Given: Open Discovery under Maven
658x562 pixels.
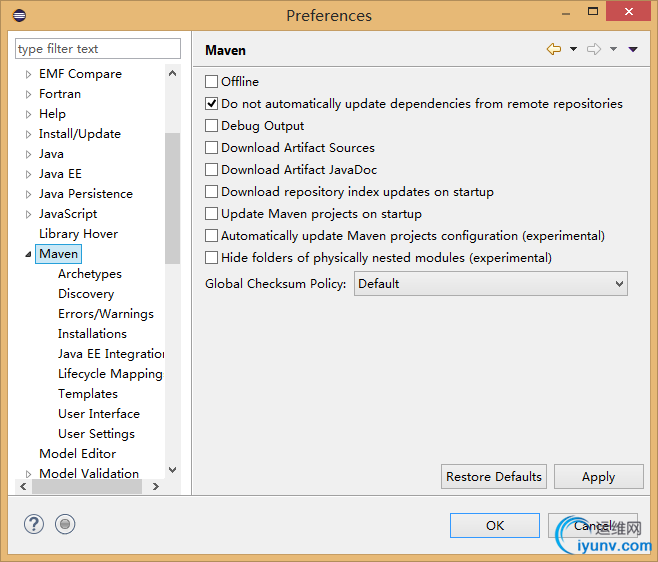Looking at the screenshot, I should click(86, 294).
